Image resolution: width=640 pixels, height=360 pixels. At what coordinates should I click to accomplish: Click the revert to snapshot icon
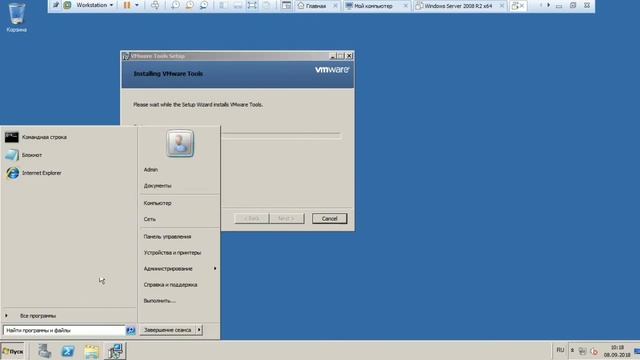pos(190,5)
